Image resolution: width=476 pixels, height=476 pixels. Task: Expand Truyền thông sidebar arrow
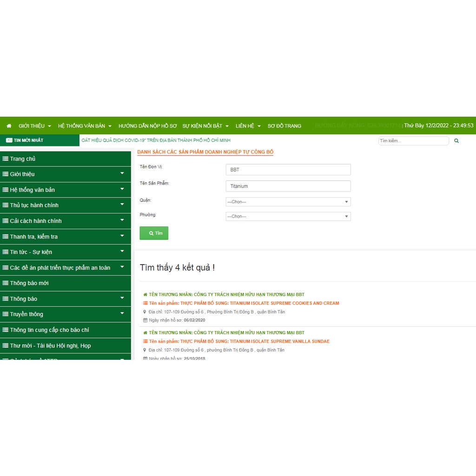tap(122, 313)
